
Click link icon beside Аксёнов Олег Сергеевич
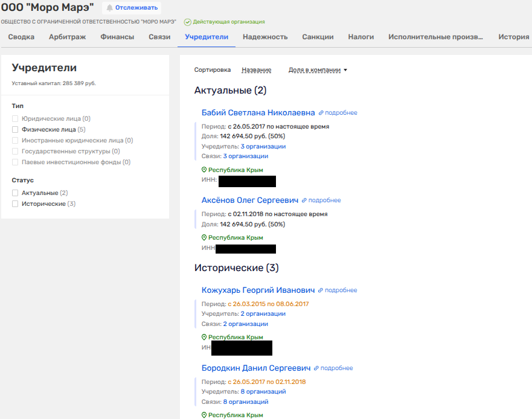[x=304, y=200]
